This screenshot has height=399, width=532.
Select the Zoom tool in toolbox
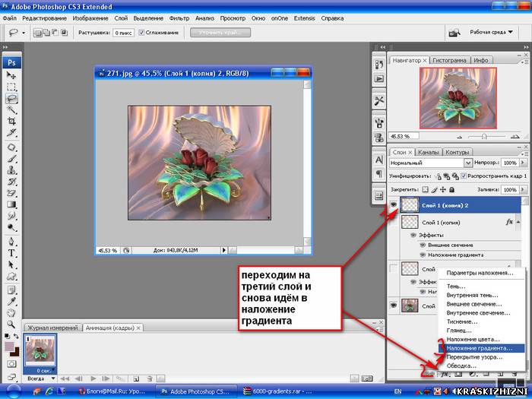11,325
